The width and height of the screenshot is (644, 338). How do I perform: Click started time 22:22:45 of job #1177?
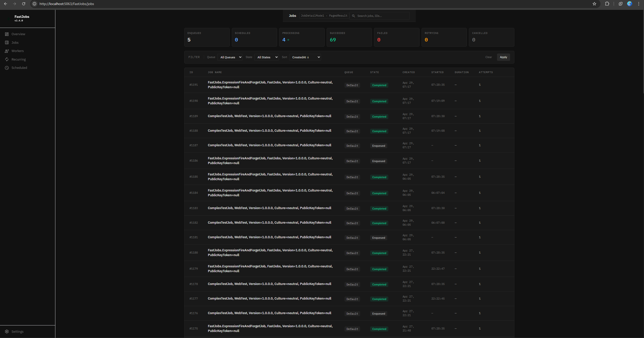click(438, 299)
